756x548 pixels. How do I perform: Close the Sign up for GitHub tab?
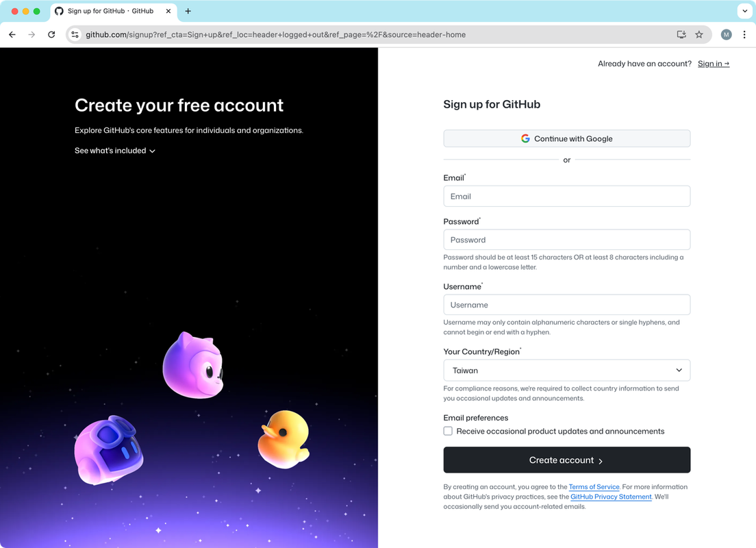(x=168, y=11)
